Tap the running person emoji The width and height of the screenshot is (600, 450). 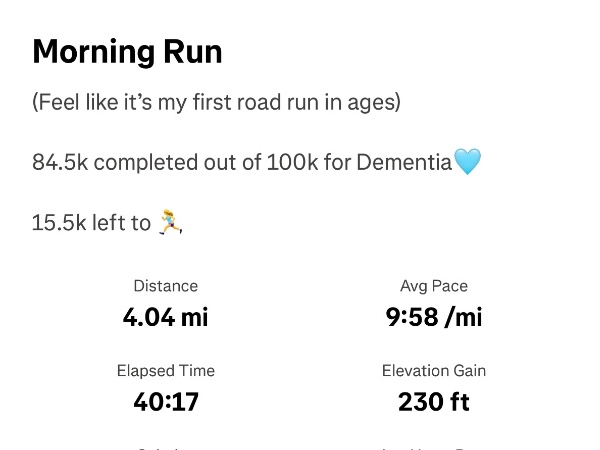pyautogui.click(x=170, y=222)
